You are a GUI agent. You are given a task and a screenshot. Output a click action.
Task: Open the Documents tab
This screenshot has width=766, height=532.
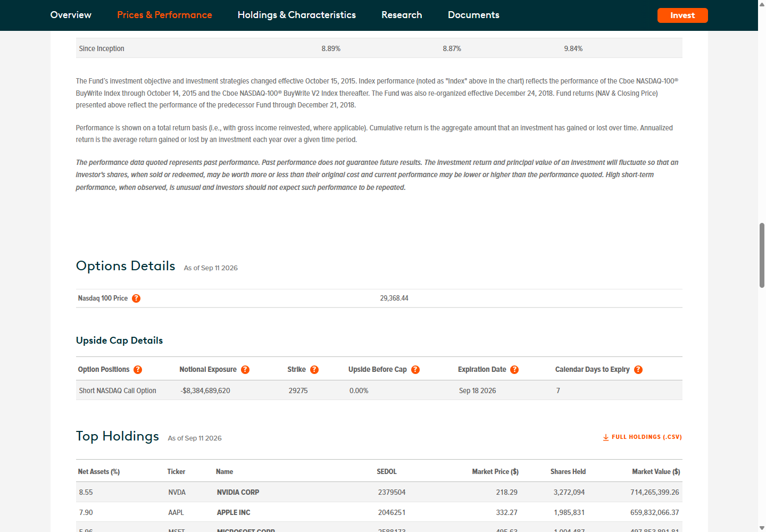[473, 15]
